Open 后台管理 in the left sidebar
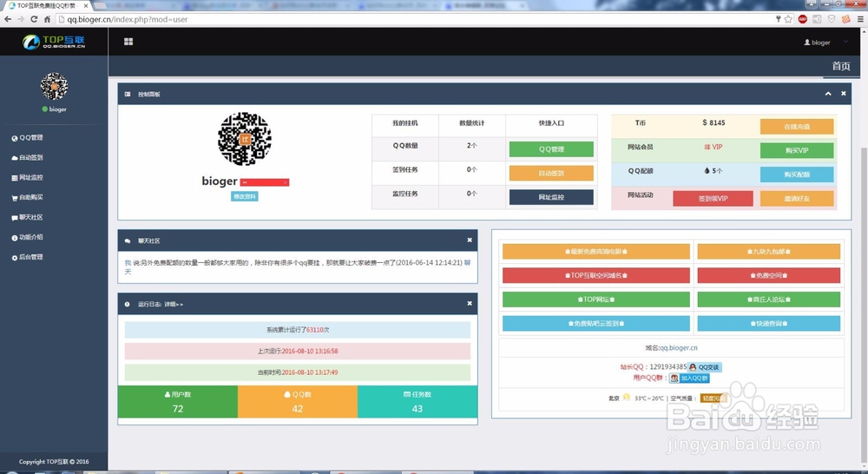 pyautogui.click(x=27, y=258)
